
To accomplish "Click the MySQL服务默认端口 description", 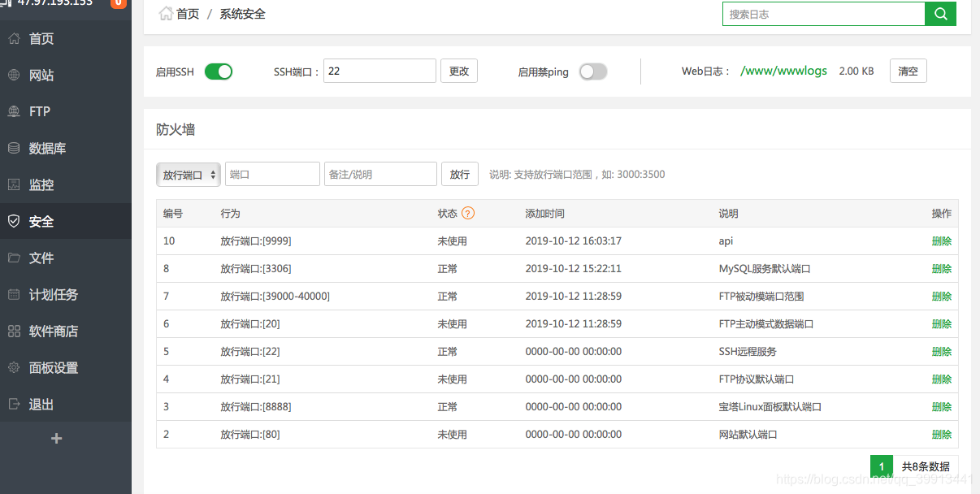I will coord(765,269).
